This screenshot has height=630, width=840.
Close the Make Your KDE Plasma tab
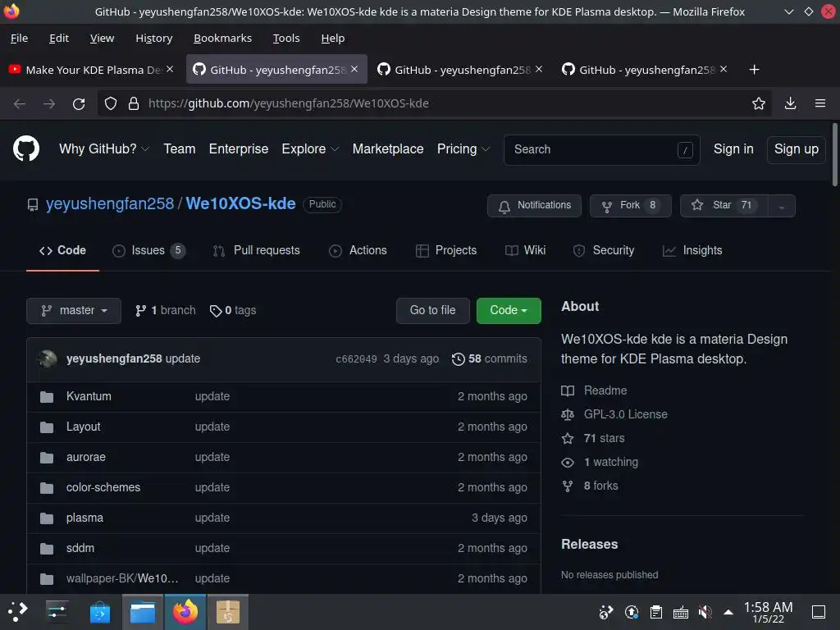[170, 69]
